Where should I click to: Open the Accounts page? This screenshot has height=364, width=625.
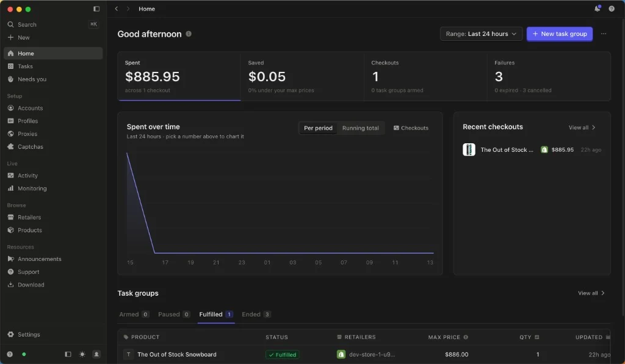coord(53,108)
